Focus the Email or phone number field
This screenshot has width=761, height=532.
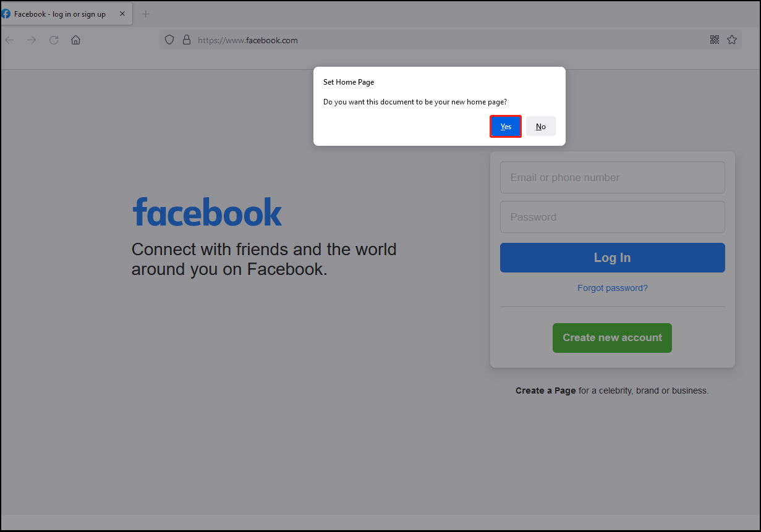tap(613, 177)
